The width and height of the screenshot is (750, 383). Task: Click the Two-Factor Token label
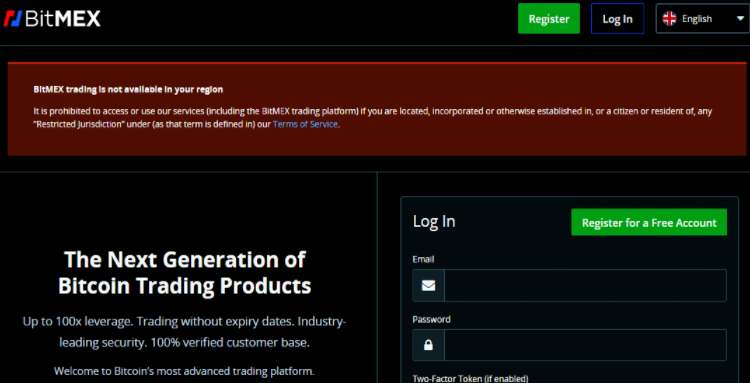470,379
